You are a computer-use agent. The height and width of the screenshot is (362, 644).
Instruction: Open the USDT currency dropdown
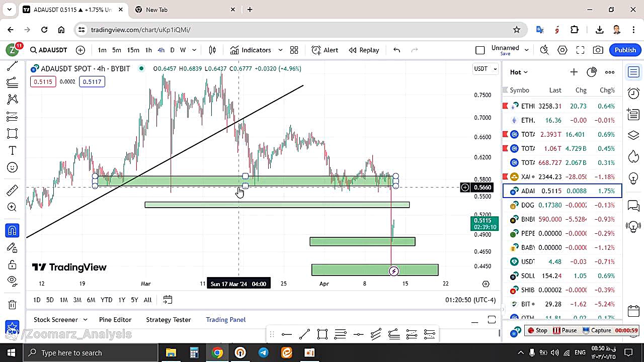pos(486,69)
